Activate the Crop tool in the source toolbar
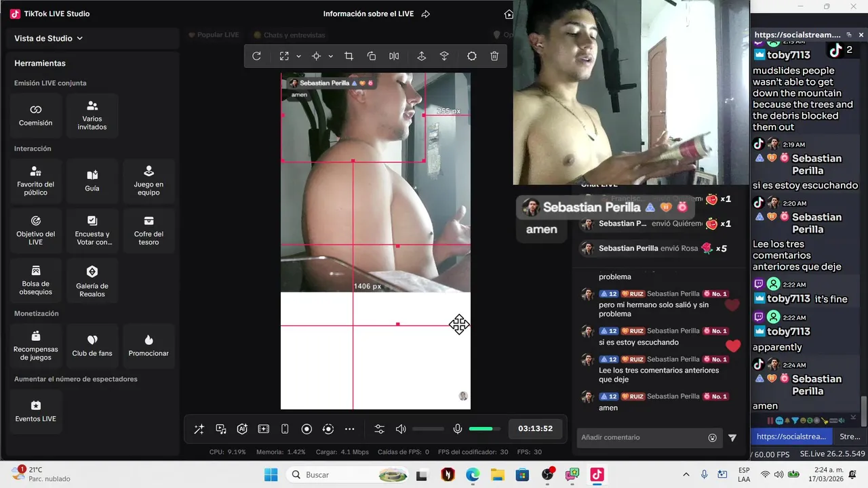The width and height of the screenshot is (868, 488). (x=349, y=56)
